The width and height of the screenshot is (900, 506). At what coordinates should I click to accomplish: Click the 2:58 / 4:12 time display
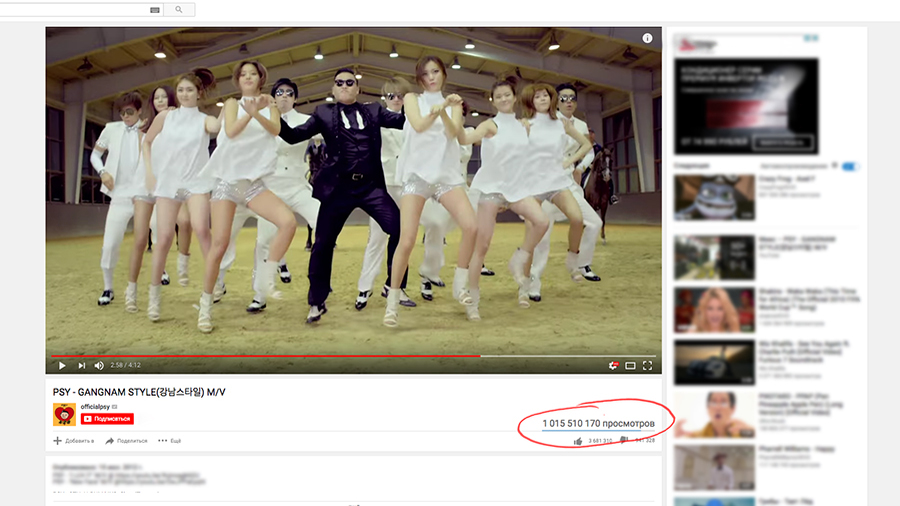125,365
